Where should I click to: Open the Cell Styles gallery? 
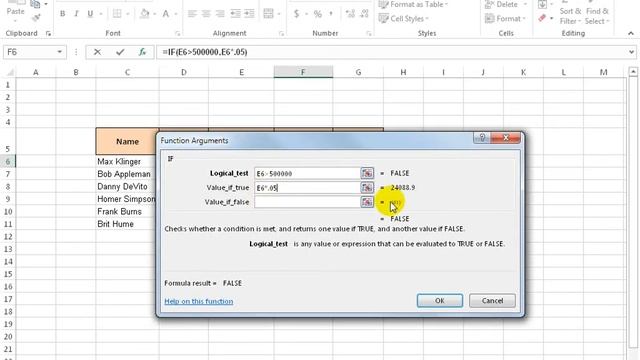coord(404,18)
